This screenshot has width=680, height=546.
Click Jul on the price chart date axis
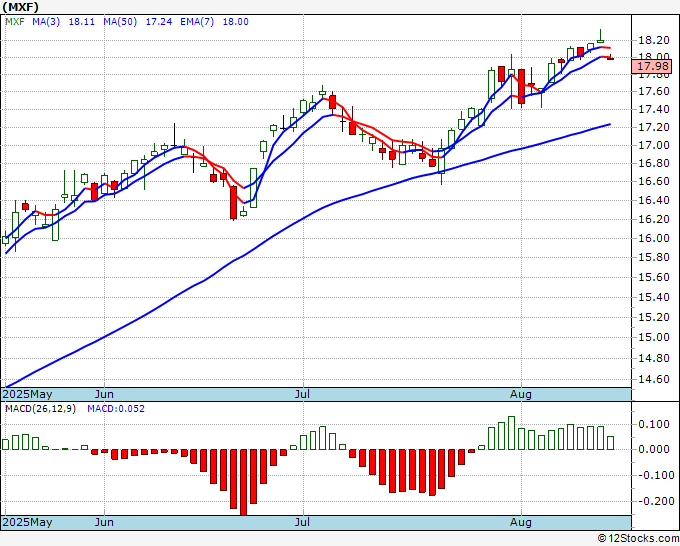(302, 394)
